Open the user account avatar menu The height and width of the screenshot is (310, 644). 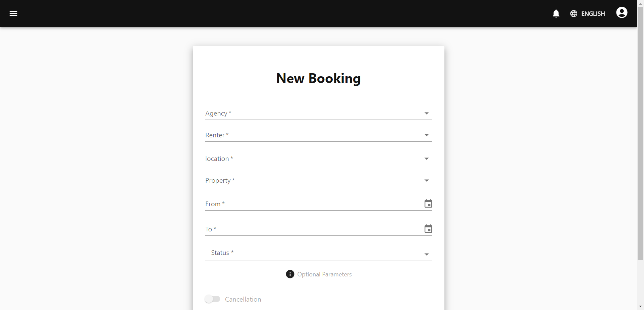coord(622,13)
